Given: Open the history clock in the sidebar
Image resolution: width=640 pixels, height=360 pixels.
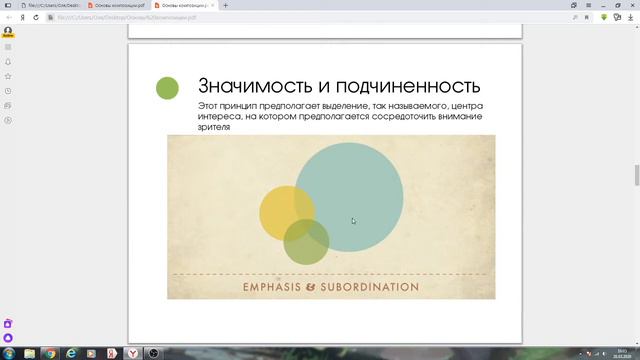Looking at the screenshot, I should (x=8, y=91).
